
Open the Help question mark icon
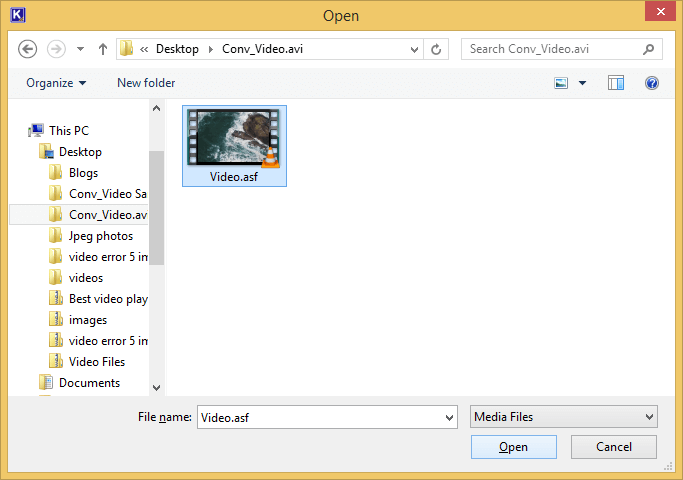coord(652,83)
